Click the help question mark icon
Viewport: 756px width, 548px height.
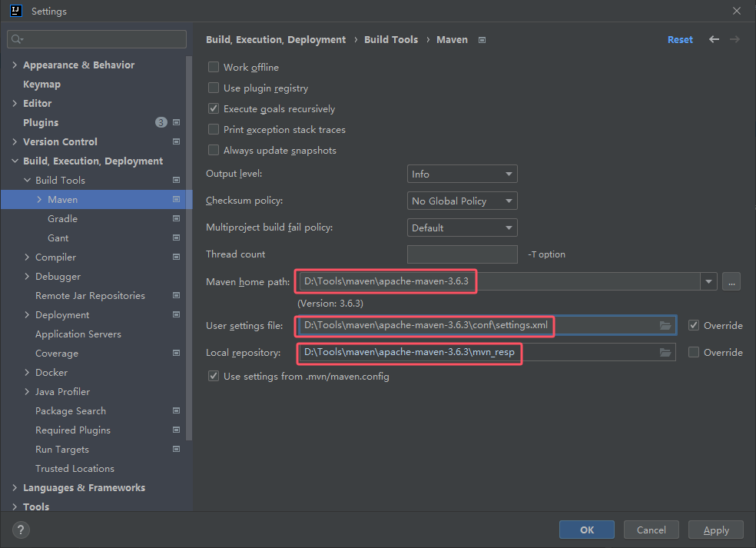tap(20, 529)
